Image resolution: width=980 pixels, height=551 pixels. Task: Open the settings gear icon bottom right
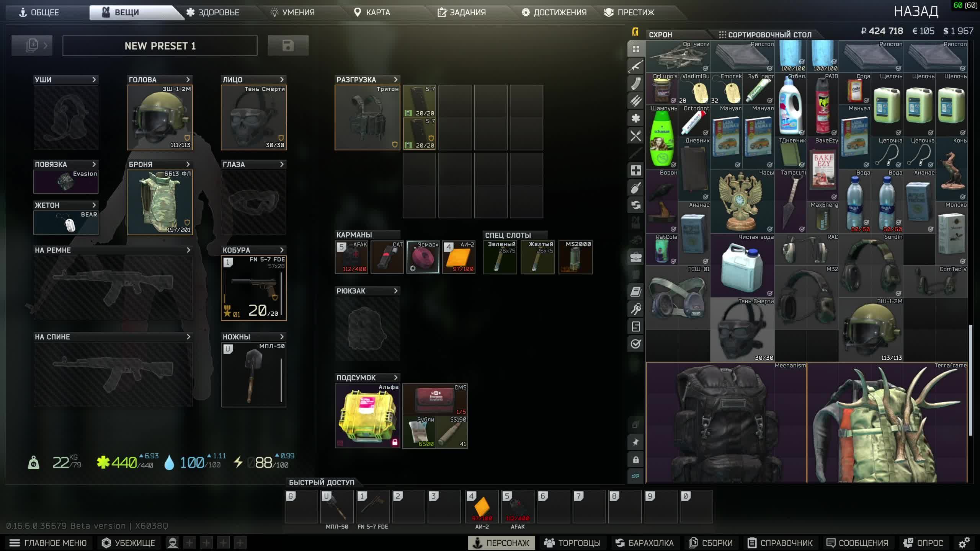tap(964, 543)
